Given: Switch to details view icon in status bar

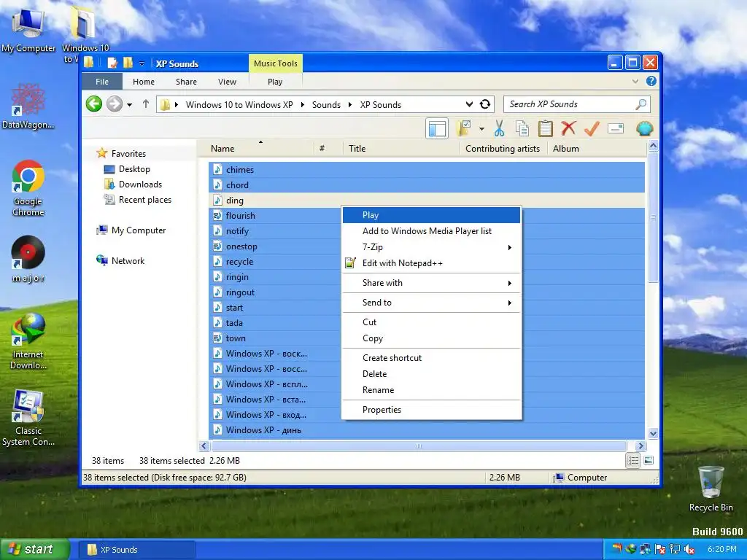Looking at the screenshot, I should 632,461.
